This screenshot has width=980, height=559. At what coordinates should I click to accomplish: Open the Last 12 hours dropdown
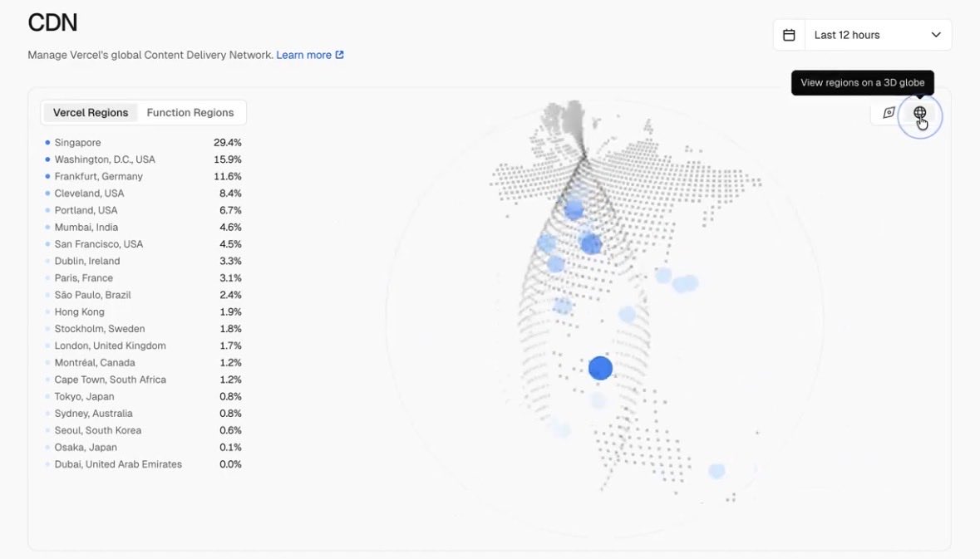878,35
